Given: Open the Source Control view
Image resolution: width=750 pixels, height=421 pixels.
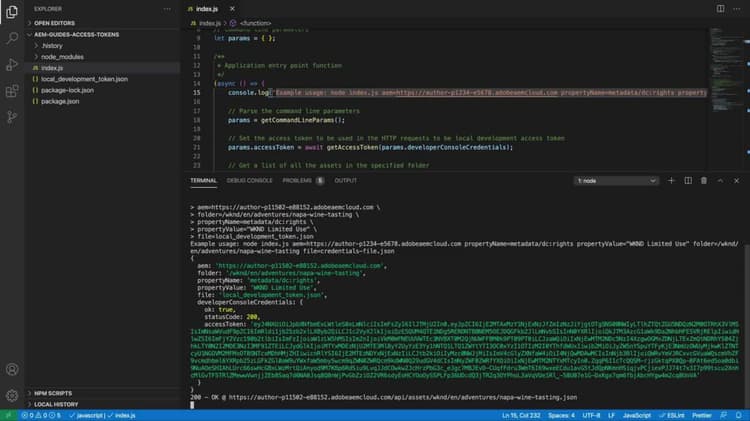Looking at the screenshot, I should pos(12,117).
